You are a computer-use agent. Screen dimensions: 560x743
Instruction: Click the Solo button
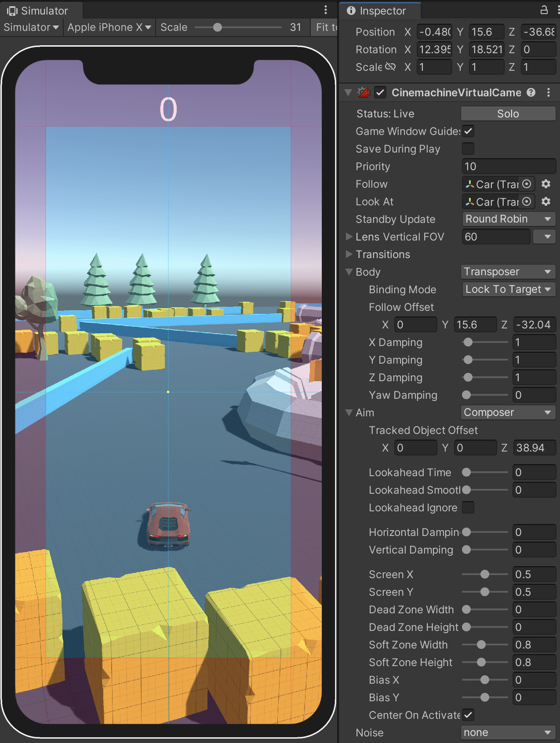[x=508, y=113]
